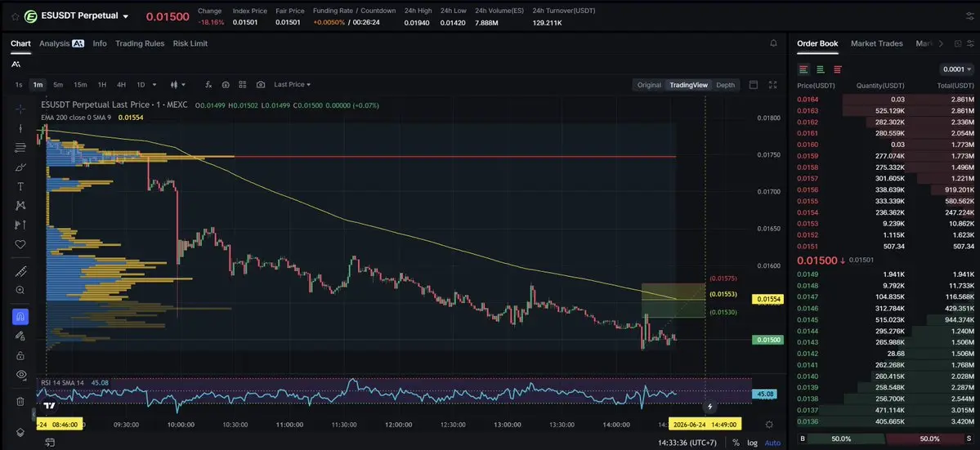
Task: Lock all drawing tools
Action: pyautogui.click(x=20, y=356)
